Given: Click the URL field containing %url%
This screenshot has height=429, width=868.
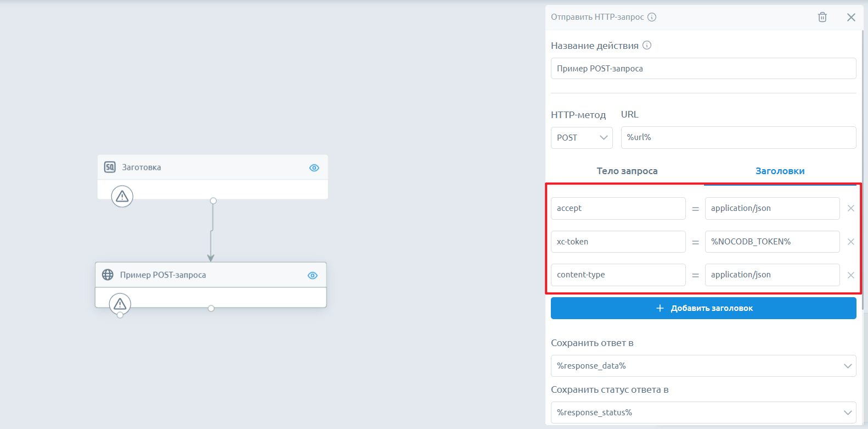Looking at the screenshot, I should 739,137.
